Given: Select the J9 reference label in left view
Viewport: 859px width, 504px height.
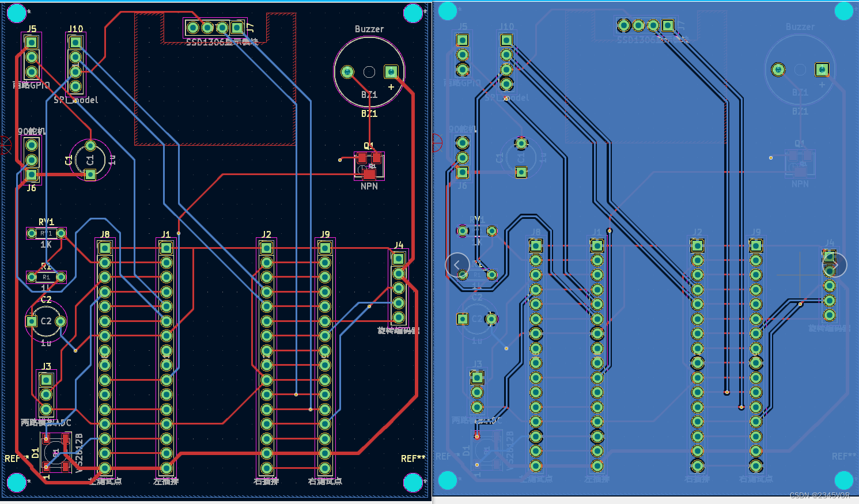Looking at the screenshot, I should click(x=326, y=234).
